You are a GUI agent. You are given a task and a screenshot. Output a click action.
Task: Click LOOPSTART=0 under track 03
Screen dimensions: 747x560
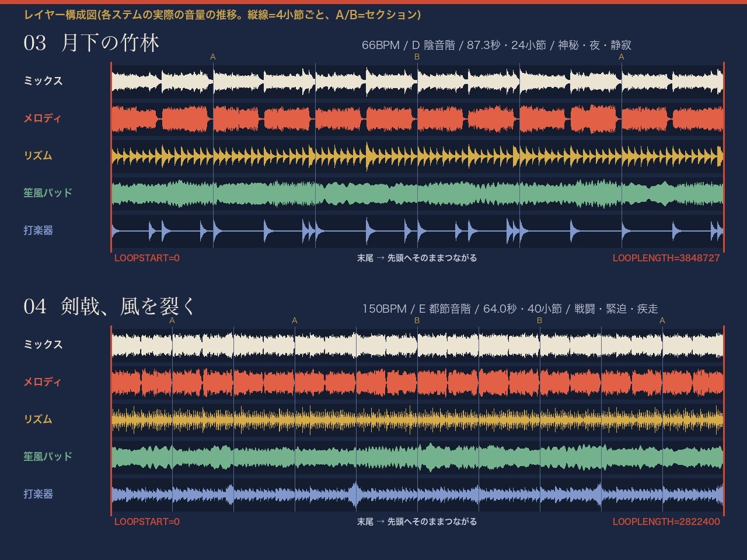147,258
